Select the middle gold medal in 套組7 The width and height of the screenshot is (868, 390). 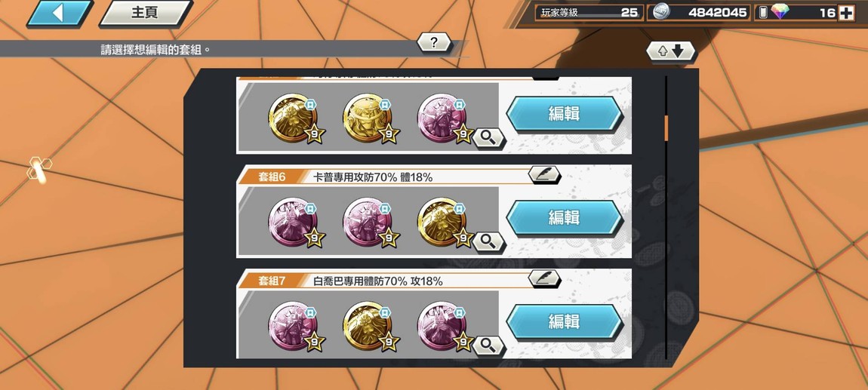click(368, 326)
